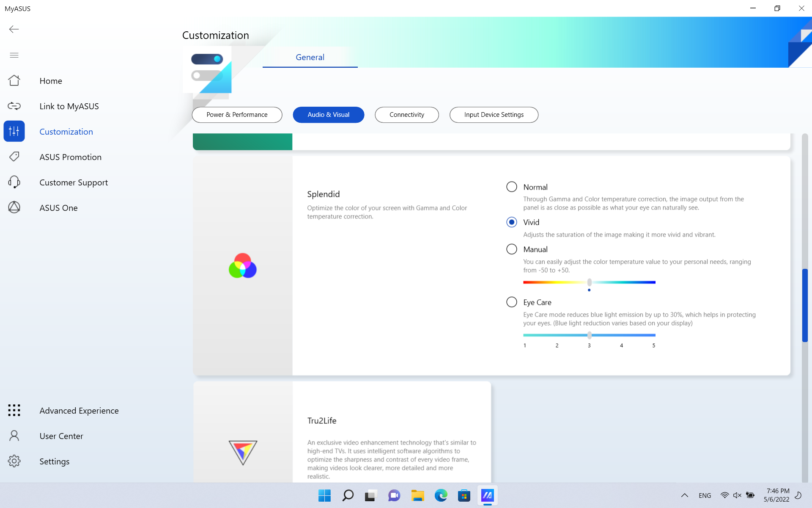Go to Customization in sidebar
This screenshot has width=812, height=508.
click(x=66, y=132)
